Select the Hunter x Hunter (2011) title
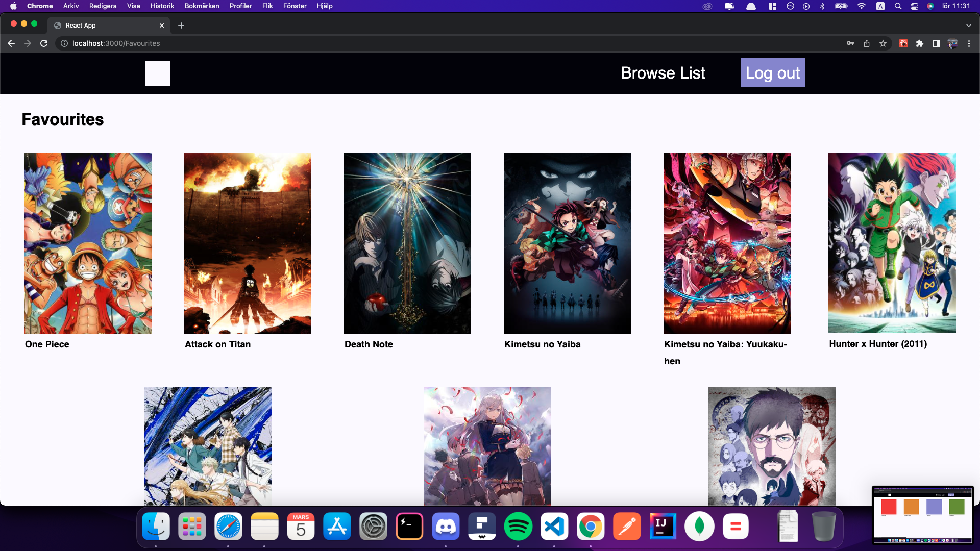 click(878, 344)
